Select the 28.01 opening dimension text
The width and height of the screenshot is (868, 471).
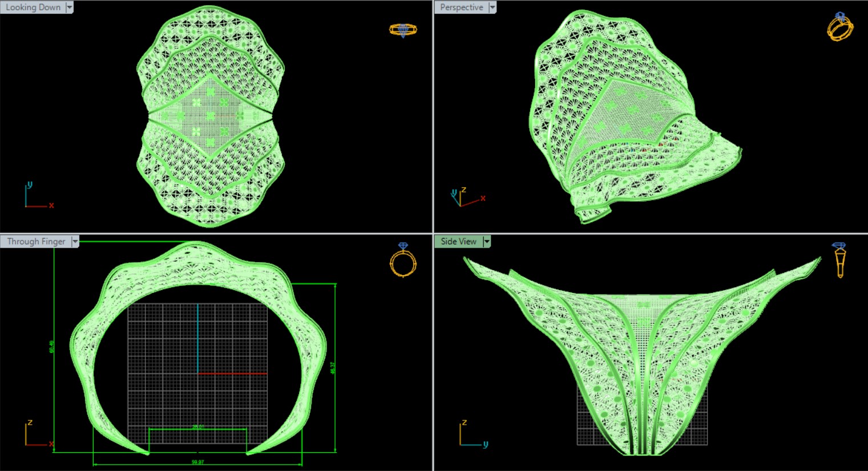(x=197, y=426)
